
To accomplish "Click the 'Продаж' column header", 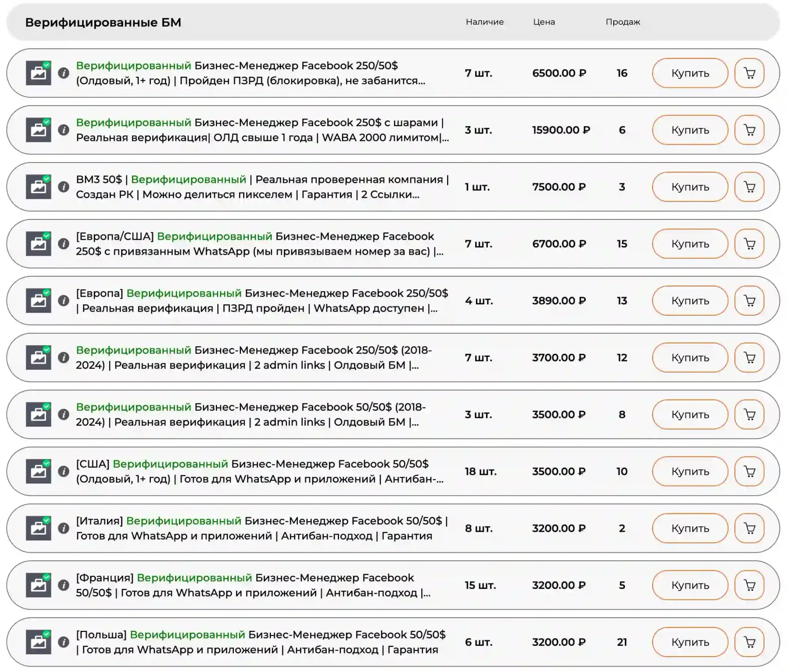I will (623, 22).
